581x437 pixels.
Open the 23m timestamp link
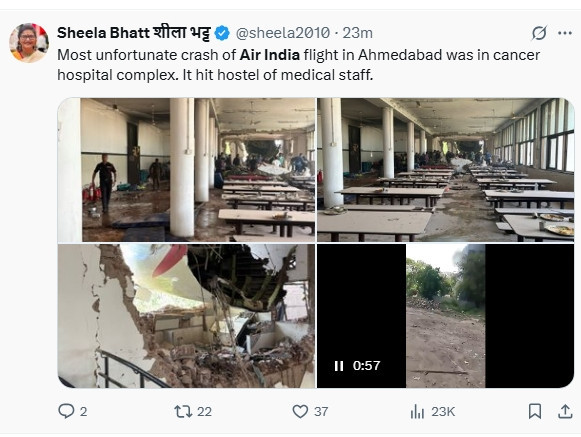coord(358,33)
